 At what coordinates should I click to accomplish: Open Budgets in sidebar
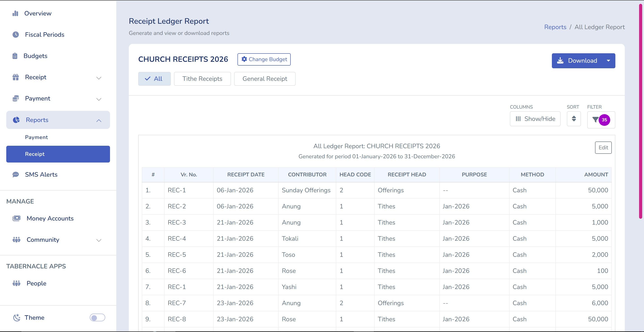(x=35, y=56)
